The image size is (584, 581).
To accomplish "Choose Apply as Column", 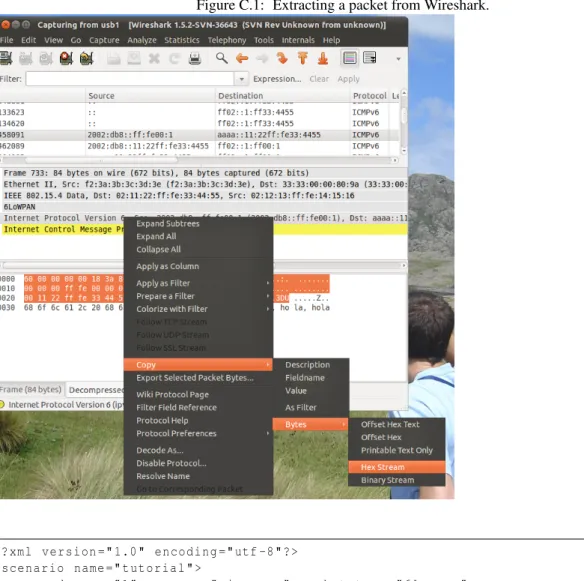I will tap(198, 266).
